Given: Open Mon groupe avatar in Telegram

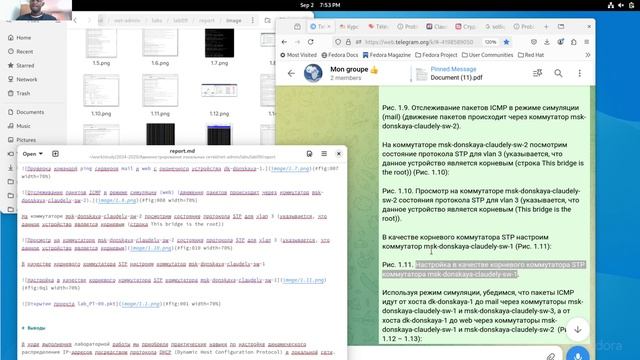Looking at the screenshot, I should pyautogui.click(x=313, y=73).
